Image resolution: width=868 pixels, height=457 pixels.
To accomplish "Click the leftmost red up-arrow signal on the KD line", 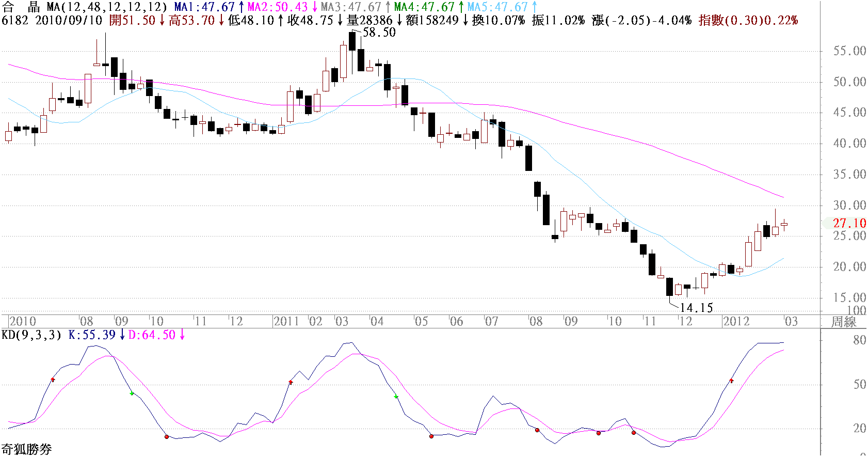I will click(x=53, y=380).
